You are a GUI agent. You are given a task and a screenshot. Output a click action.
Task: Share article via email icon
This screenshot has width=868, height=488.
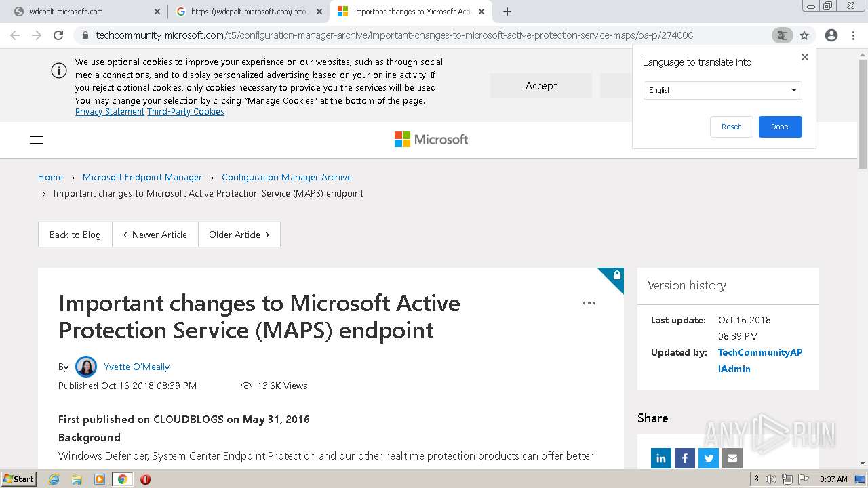732,459
